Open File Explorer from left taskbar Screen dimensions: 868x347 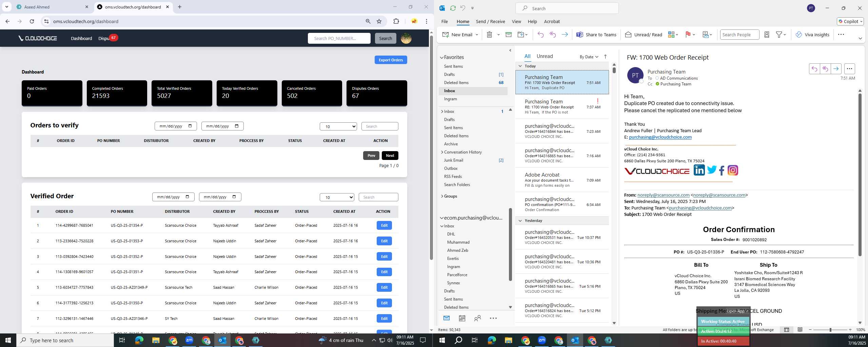tap(156, 340)
